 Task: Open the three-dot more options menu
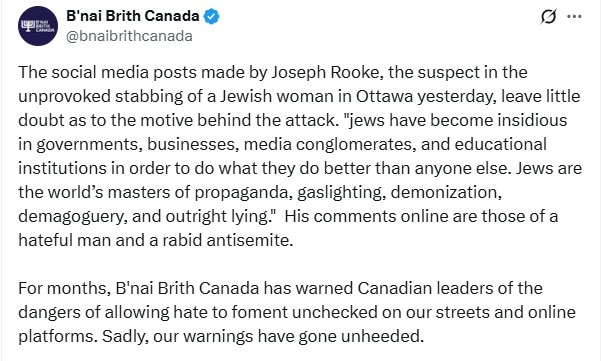[574, 17]
